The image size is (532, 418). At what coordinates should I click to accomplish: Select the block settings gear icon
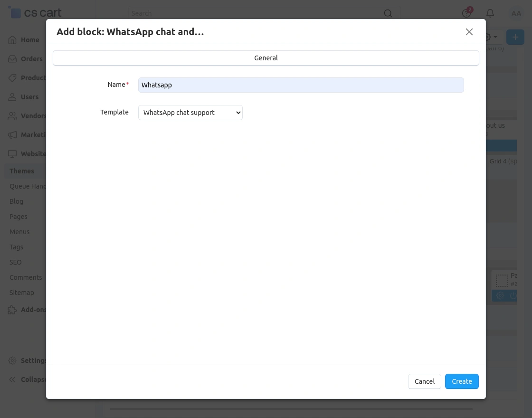(x=500, y=295)
